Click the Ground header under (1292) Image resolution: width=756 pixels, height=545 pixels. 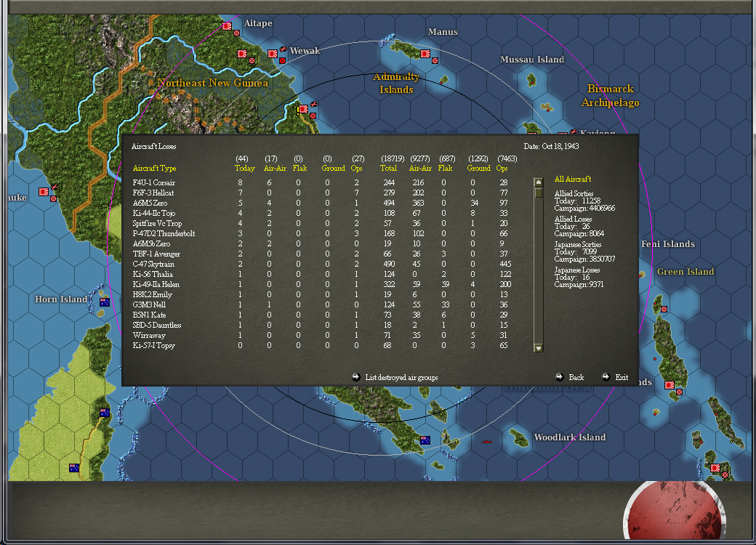(478, 168)
